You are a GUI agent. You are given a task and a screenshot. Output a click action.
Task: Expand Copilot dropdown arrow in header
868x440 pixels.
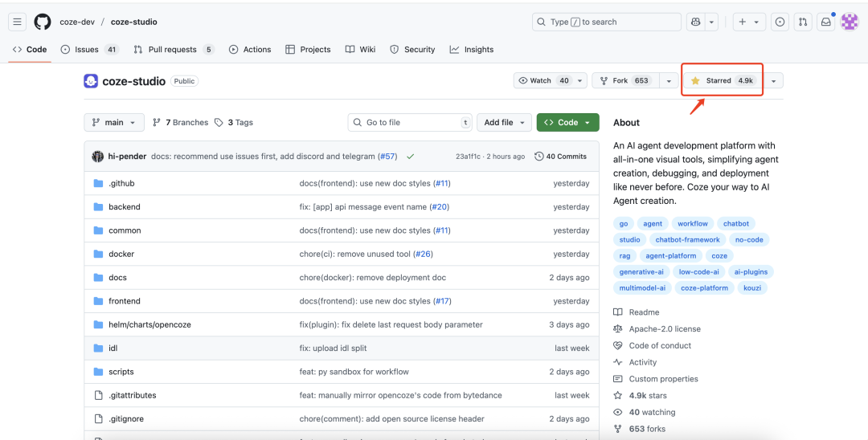(x=711, y=22)
